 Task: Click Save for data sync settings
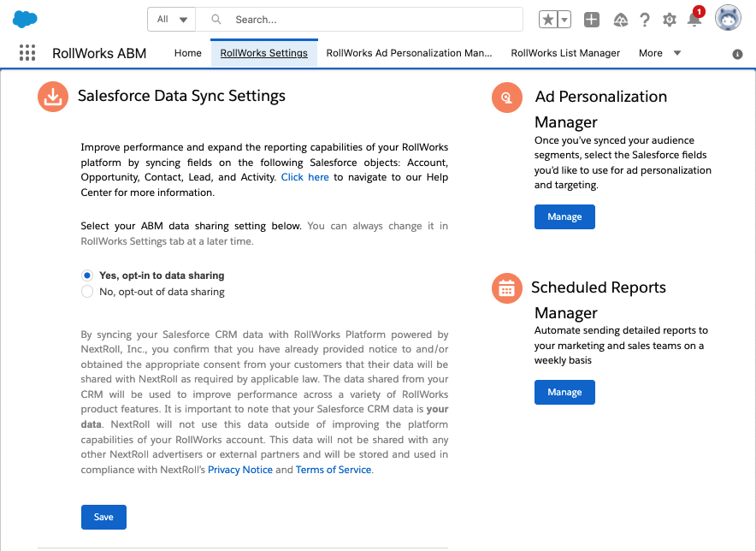point(103,517)
